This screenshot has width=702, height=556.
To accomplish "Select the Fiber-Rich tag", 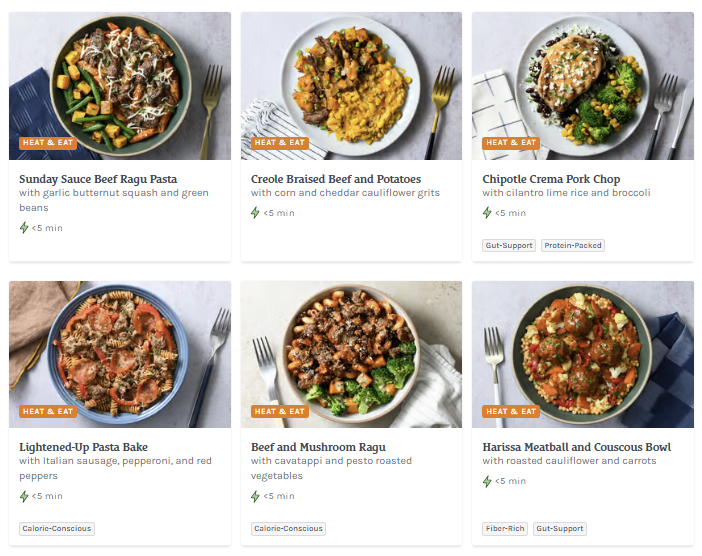I will [x=505, y=529].
